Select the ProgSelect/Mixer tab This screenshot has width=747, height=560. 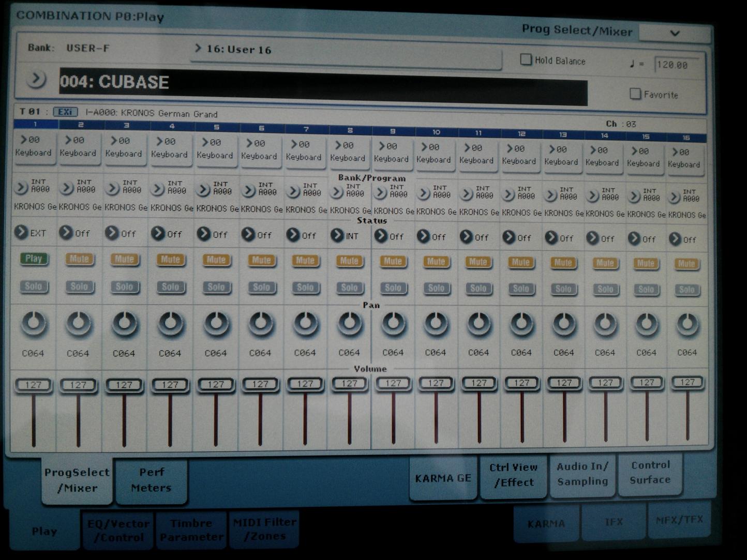[x=77, y=480]
